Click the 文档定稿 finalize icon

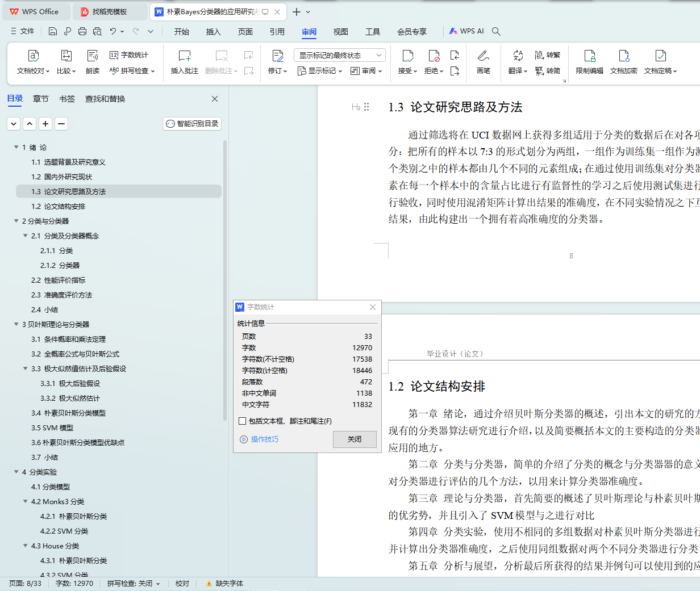(x=660, y=56)
